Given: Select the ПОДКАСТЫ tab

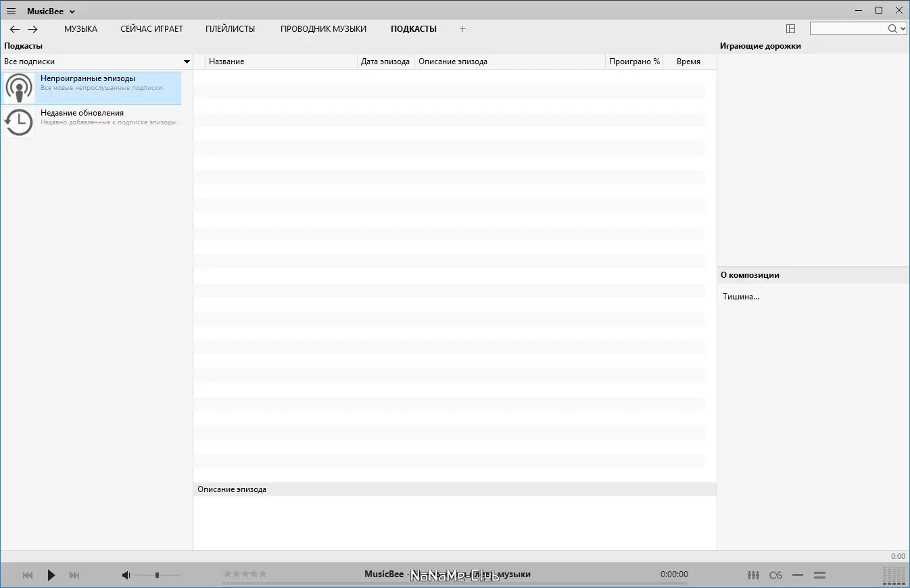Looking at the screenshot, I should [x=414, y=29].
